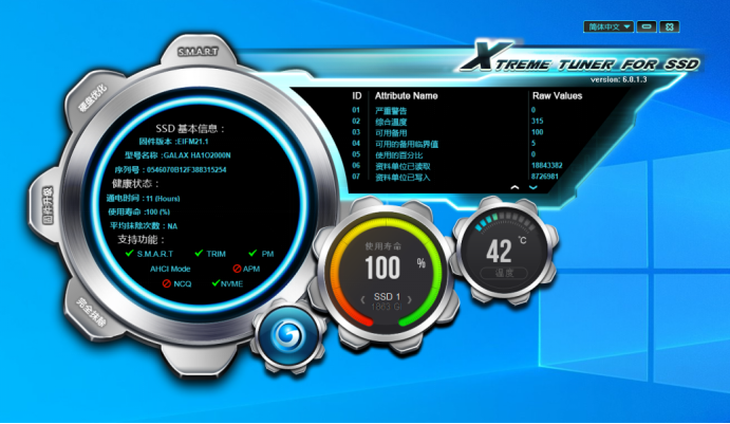The width and height of the screenshot is (730, 424).
Task: Select the 完全抹除 tab
Action: click(x=92, y=312)
